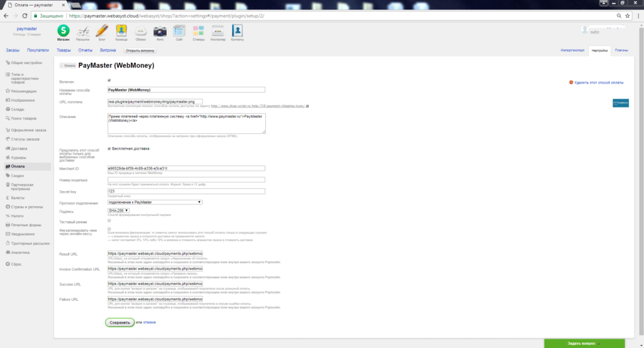The image size is (644, 348).
Task: Open Chrome three-dot menu
Action: [638, 16]
